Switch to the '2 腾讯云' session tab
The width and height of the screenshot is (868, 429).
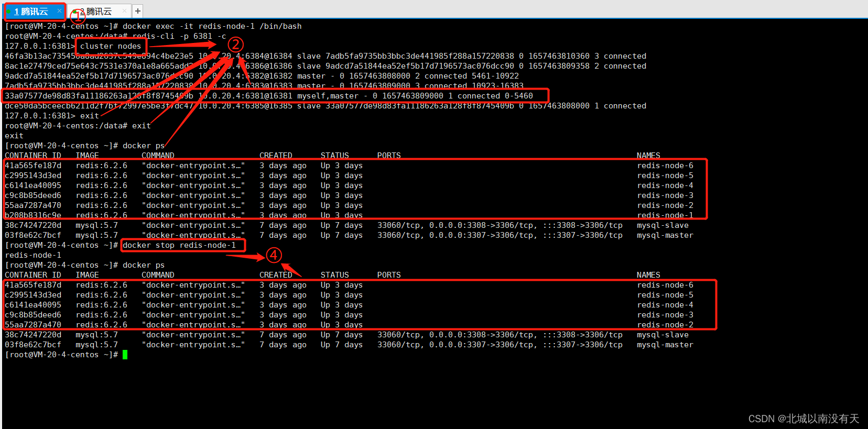click(99, 11)
